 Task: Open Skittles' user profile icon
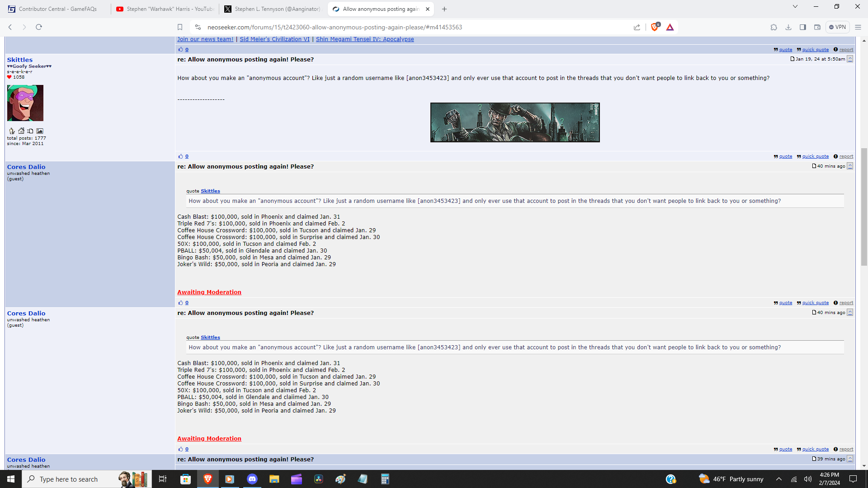click(x=12, y=131)
